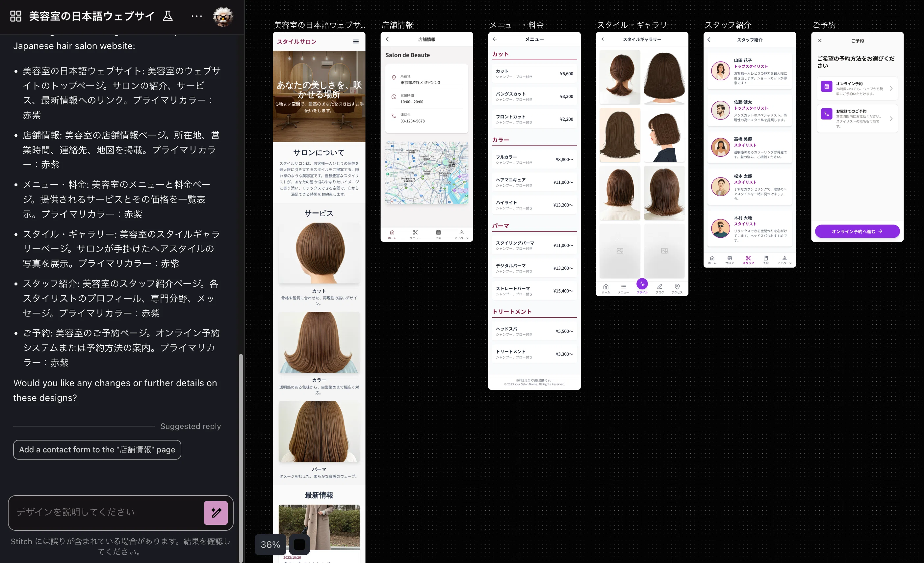The image size is (924, 563).
Task: Close the ご予約 screen with X icon
Action: tap(820, 40)
